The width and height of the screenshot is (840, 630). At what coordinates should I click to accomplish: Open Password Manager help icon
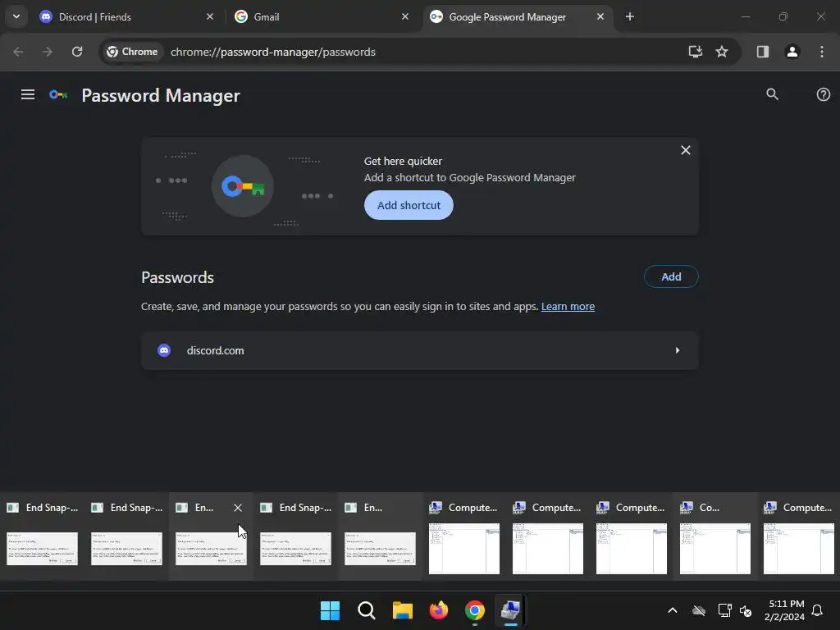(x=824, y=94)
